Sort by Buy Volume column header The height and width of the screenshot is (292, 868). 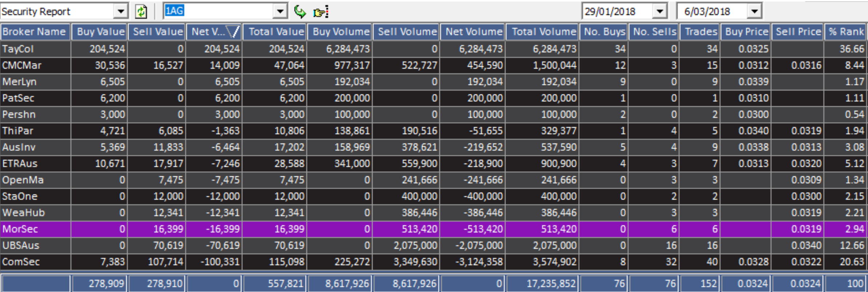click(340, 32)
